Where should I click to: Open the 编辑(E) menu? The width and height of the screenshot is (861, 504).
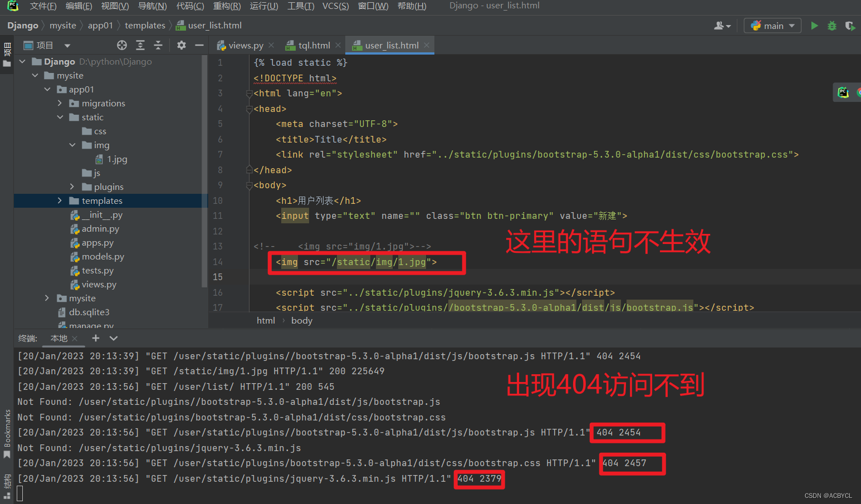click(79, 6)
